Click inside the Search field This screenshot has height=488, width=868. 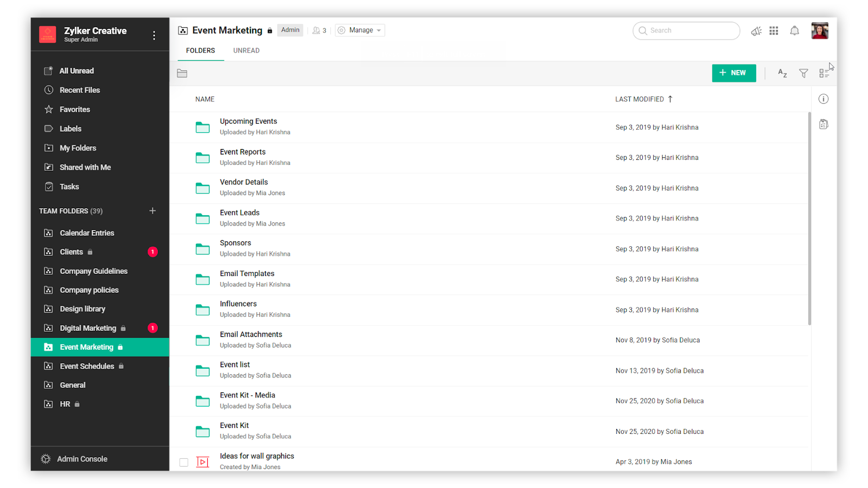[x=686, y=30]
